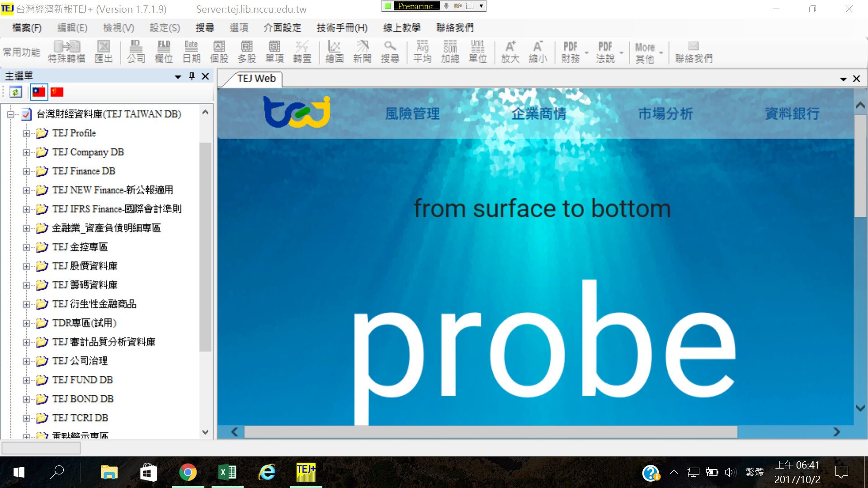
Task: Select TEJ TCRI DB tree item
Action: coord(80,418)
